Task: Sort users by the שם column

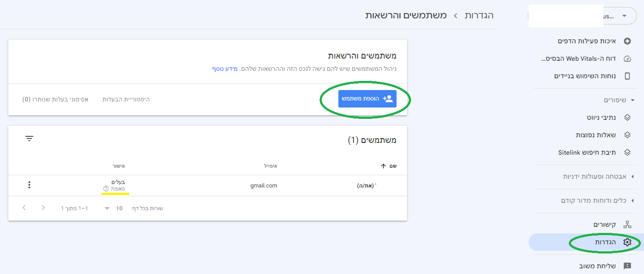Action: click(x=389, y=166)
